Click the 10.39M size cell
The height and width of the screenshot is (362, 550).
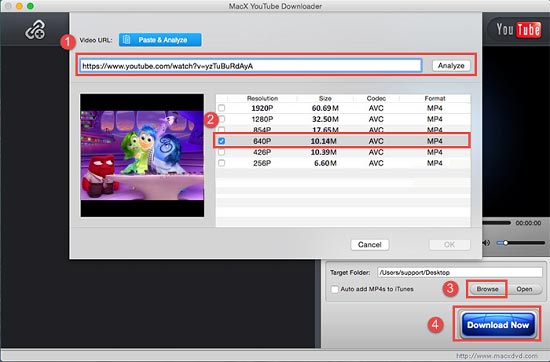[324, 152]
